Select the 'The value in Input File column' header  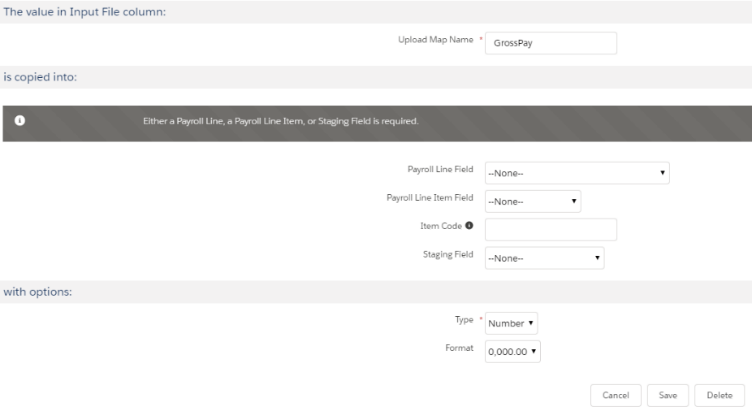[85, 11]
